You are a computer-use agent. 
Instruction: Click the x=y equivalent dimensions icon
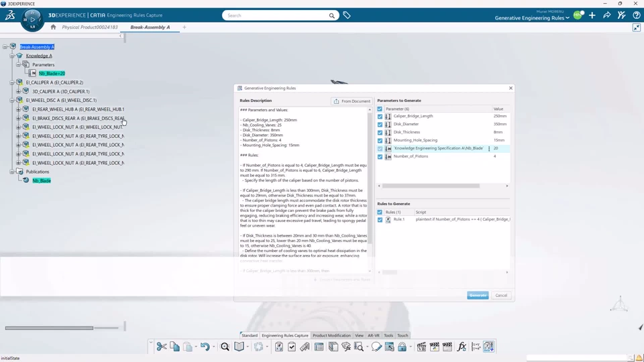point(476,347)
